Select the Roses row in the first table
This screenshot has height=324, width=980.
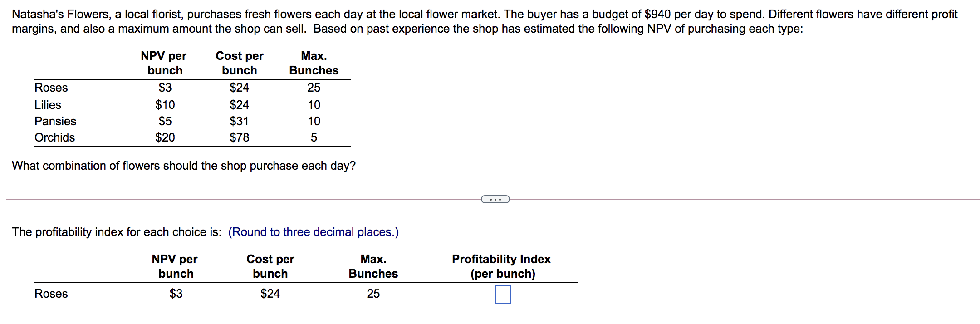51,88
